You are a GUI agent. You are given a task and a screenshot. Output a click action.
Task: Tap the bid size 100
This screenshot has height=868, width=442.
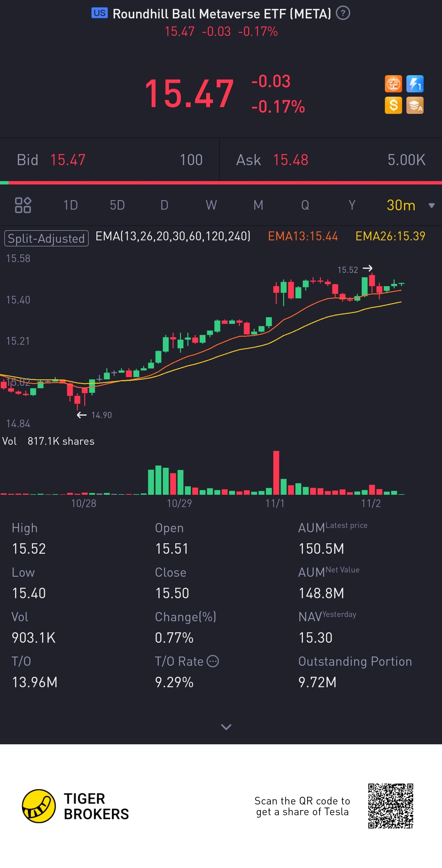click(191, 160)
